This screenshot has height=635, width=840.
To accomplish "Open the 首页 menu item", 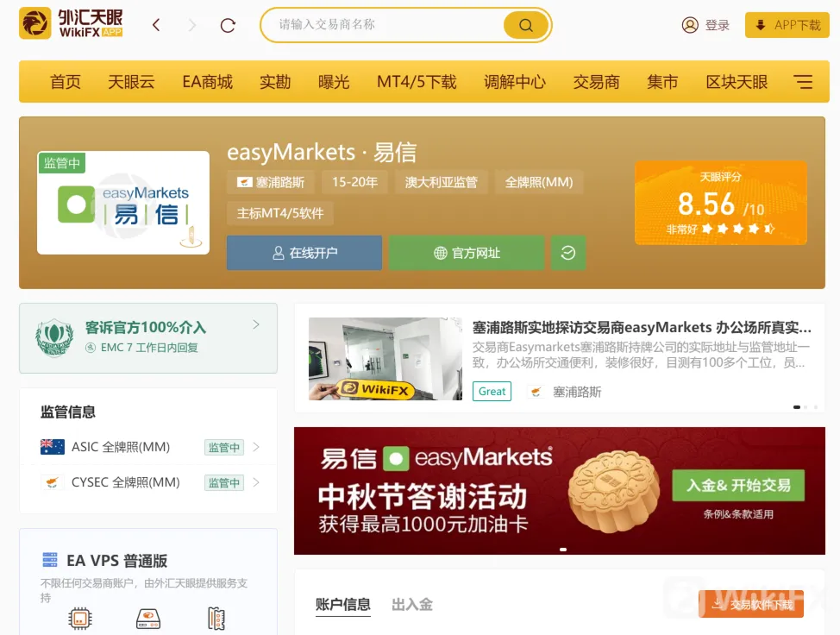I will pos(66,81).
